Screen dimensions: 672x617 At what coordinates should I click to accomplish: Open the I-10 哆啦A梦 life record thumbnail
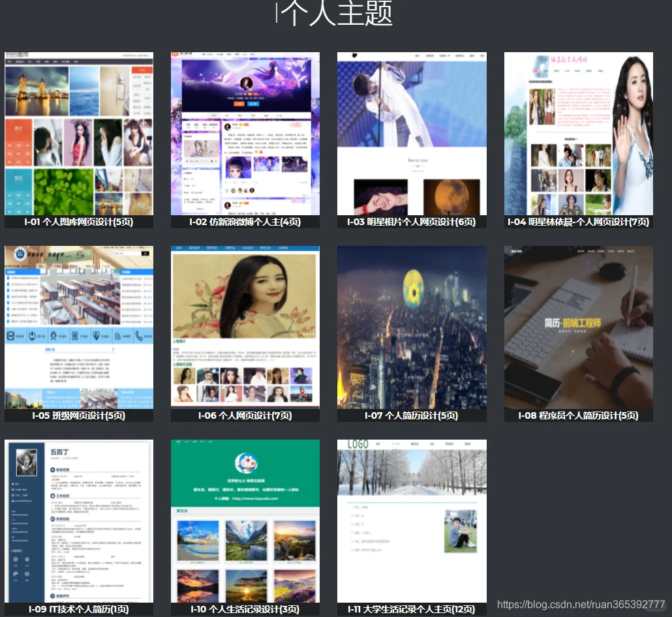tap(245, 520)
